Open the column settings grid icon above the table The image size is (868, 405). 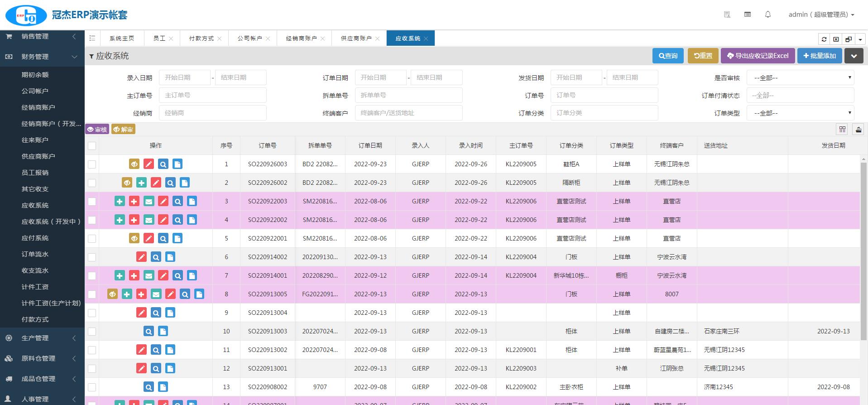click(x=842, y=130)
